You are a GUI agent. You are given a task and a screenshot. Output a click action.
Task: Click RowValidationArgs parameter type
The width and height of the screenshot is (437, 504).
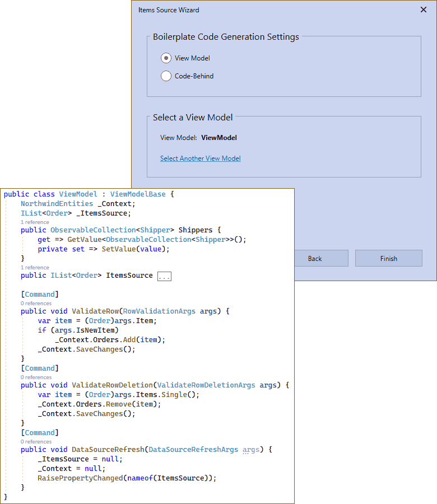(159, 311)
